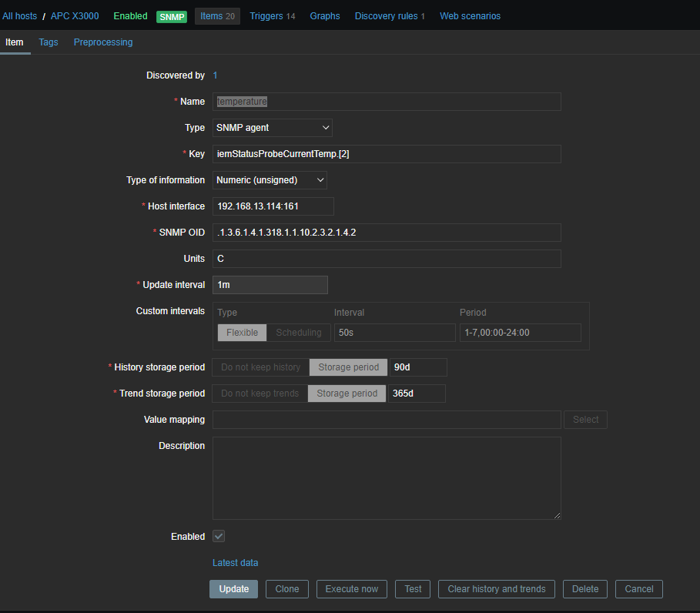Click Clear history and trends button
700x613 pixels.
point(497,589)
